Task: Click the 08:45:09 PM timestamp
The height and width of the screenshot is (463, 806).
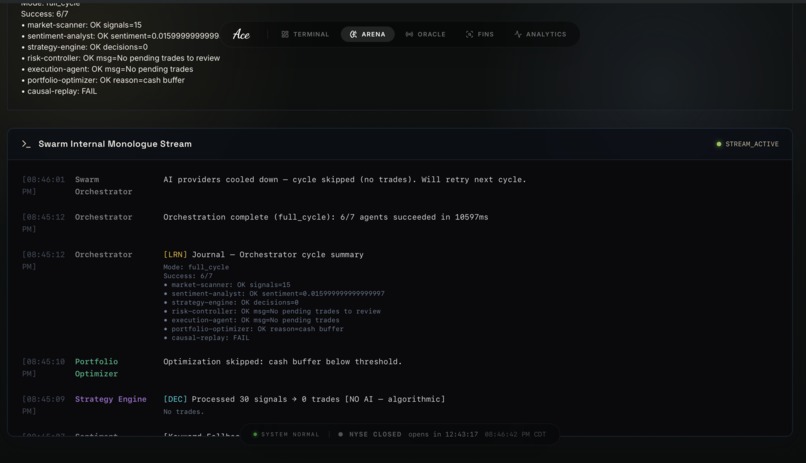Action: coord(43,405)
